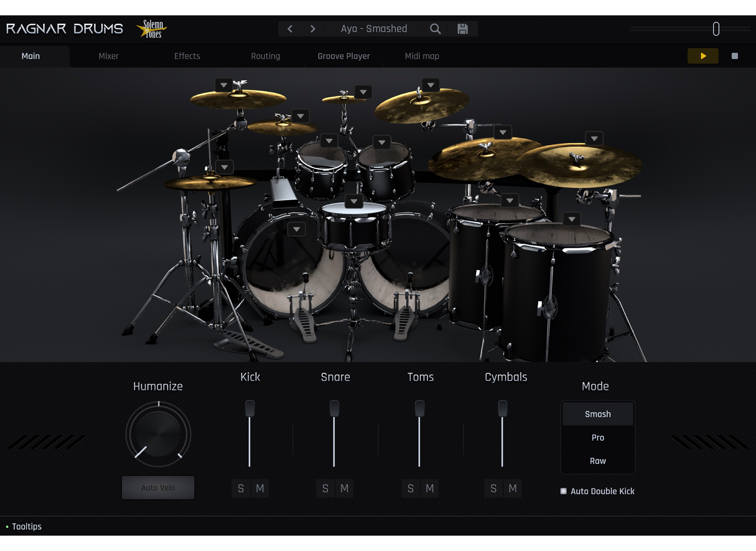Click the Kick volume fader handle
756x551 pixels.
[x=250, y=409]
